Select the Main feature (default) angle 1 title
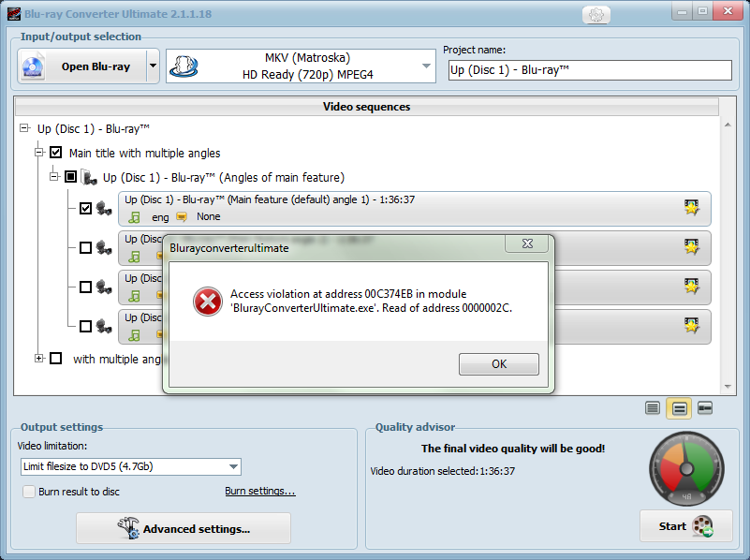 [x=270, y=199]
